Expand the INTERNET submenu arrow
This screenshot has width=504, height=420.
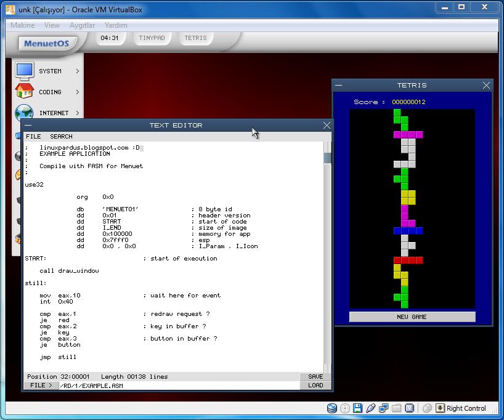click(78, 113)
